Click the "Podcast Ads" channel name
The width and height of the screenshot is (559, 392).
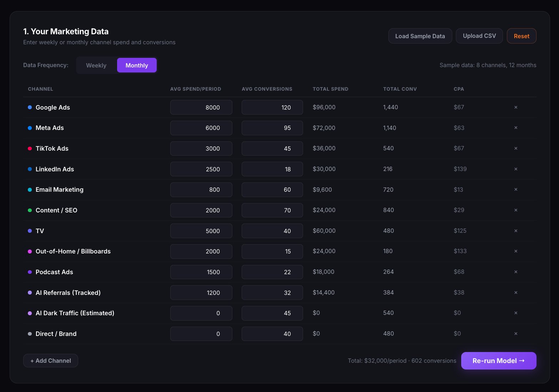[54, 272]
